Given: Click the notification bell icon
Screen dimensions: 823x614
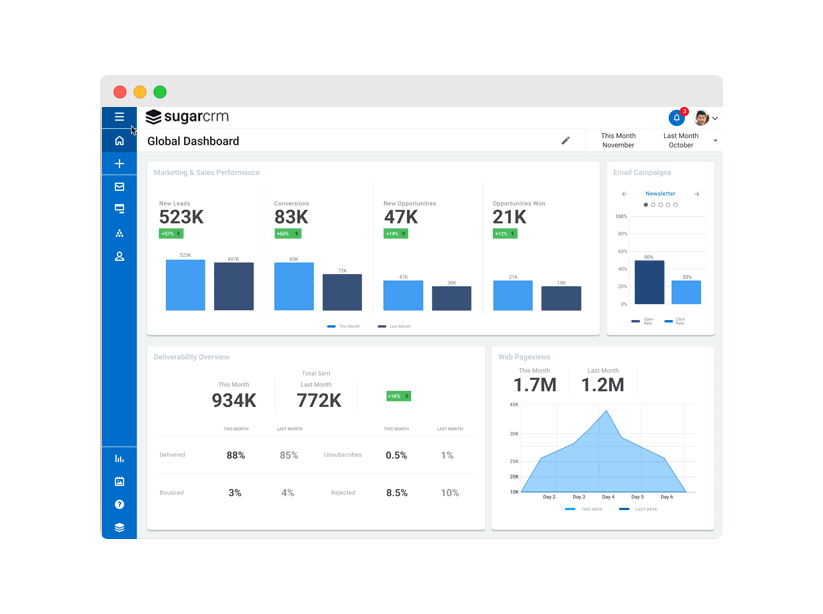Looking at the screenshot, I should (677, 118).
